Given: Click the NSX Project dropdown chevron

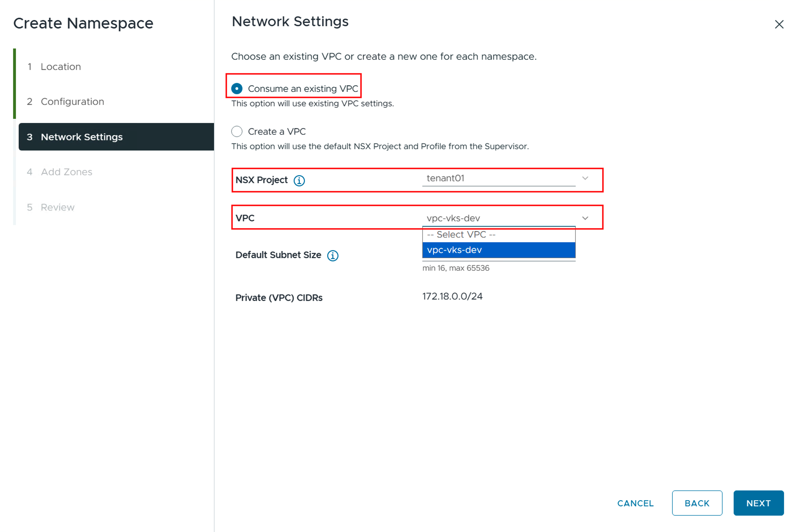Looking at the screenshot, I should (585, 178).
